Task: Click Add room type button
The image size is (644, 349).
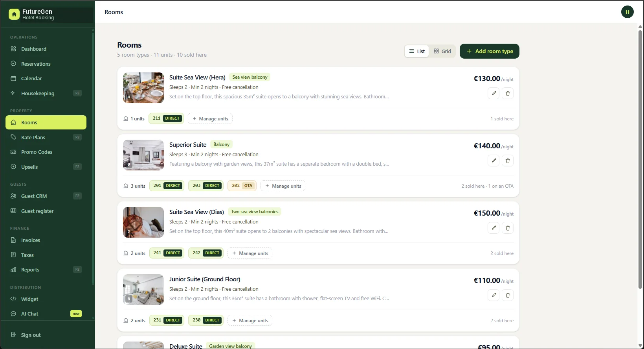Action: [490, 51]
